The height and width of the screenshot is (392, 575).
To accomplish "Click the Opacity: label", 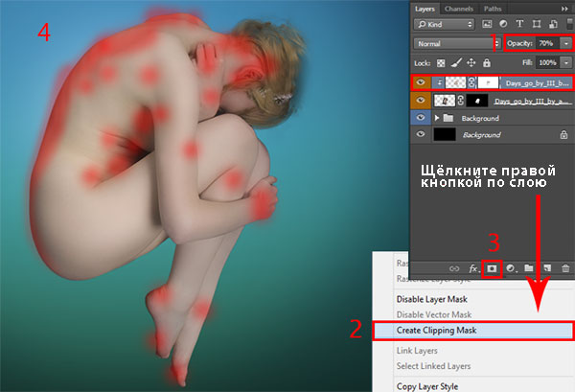I will coord(519,43).
